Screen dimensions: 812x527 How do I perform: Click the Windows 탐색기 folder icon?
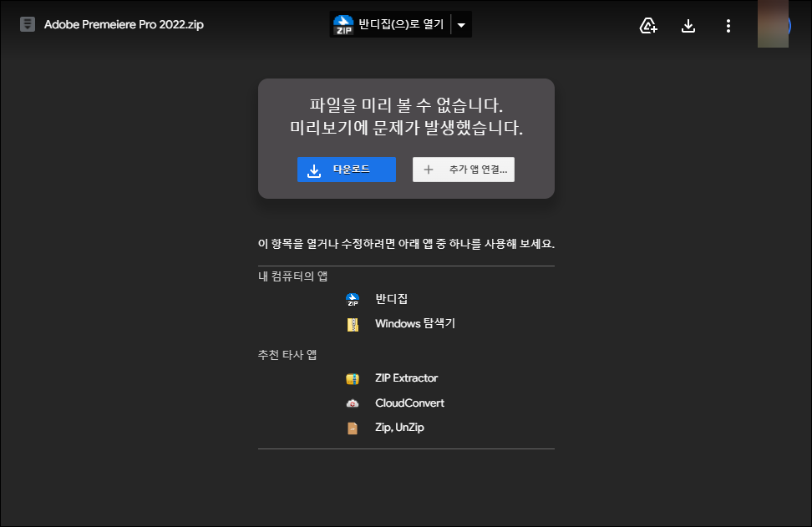(x=352, y=324)
